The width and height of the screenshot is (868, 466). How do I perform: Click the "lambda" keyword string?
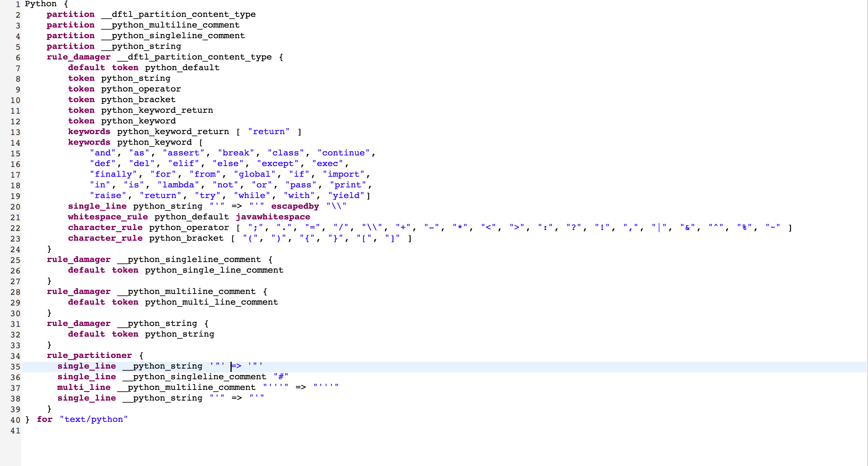(x=178, y=185)
